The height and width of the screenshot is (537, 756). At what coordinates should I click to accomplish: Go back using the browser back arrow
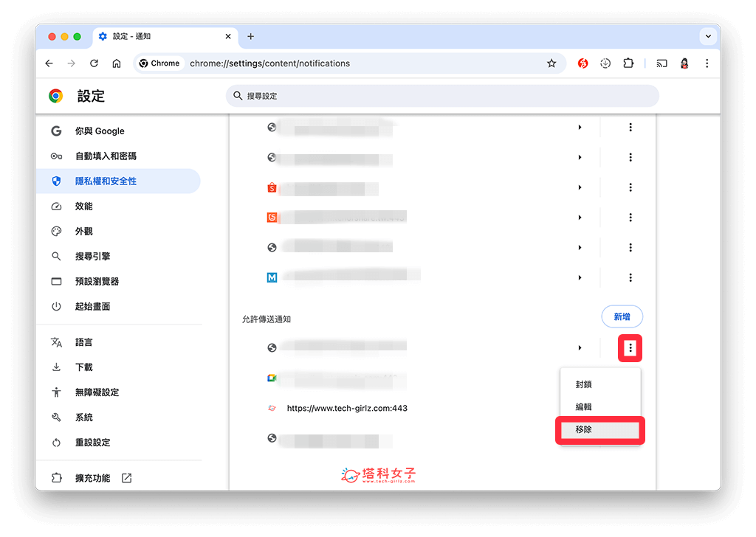[49, 63]
